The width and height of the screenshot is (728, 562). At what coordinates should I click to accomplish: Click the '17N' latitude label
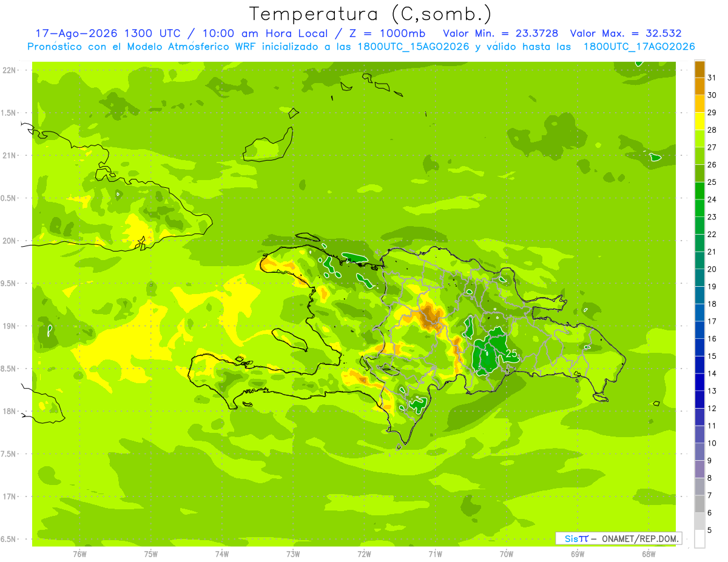tap(10, 497)
